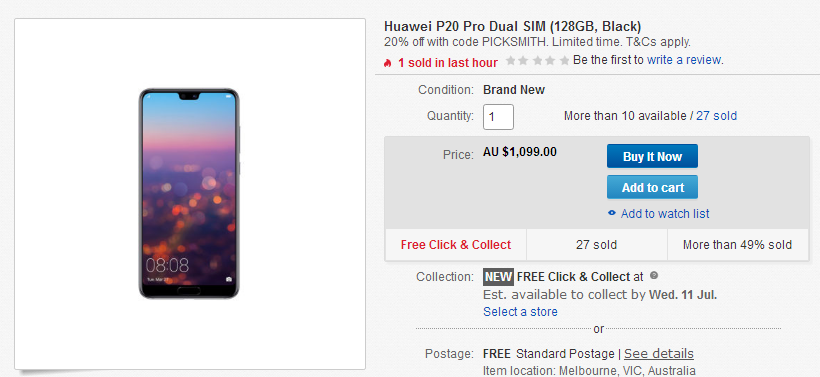Viewport: 820px width, 377px height.
Task: Click the question mark help icon near Click & Collect
Action: [654, 276]
